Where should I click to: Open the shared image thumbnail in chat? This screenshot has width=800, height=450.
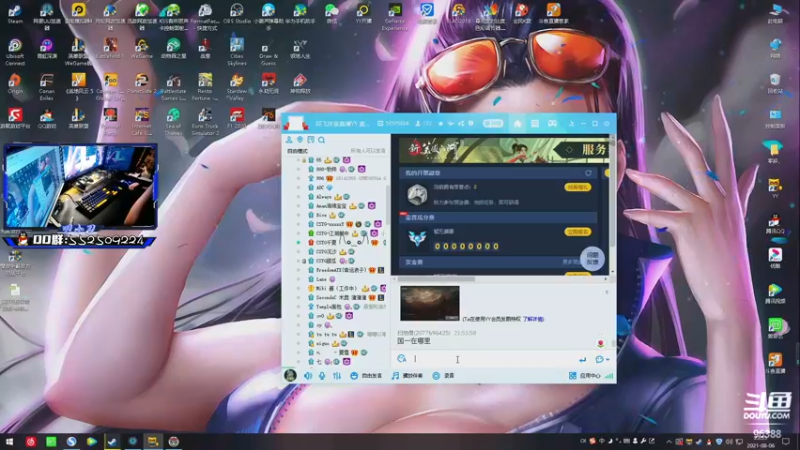pyautogui.click(x=430, y=303)
